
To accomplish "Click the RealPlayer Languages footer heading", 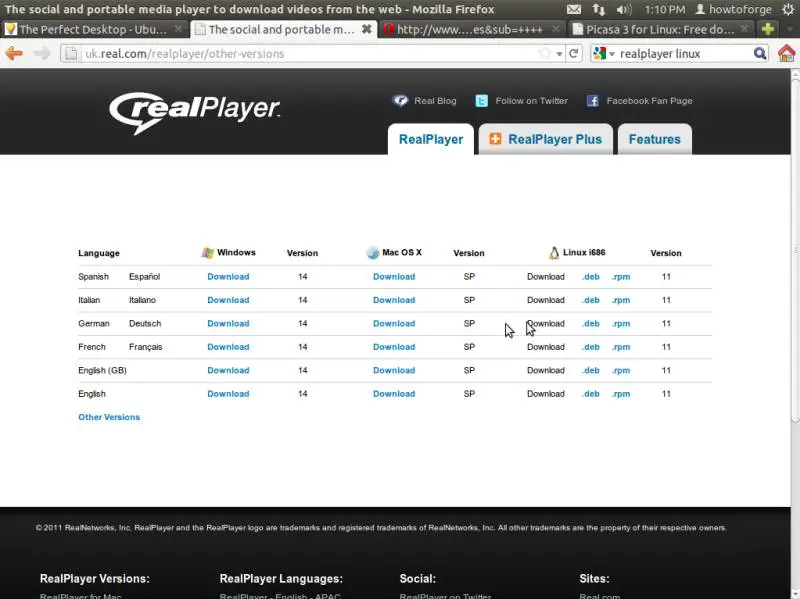I will pos(281,579).
